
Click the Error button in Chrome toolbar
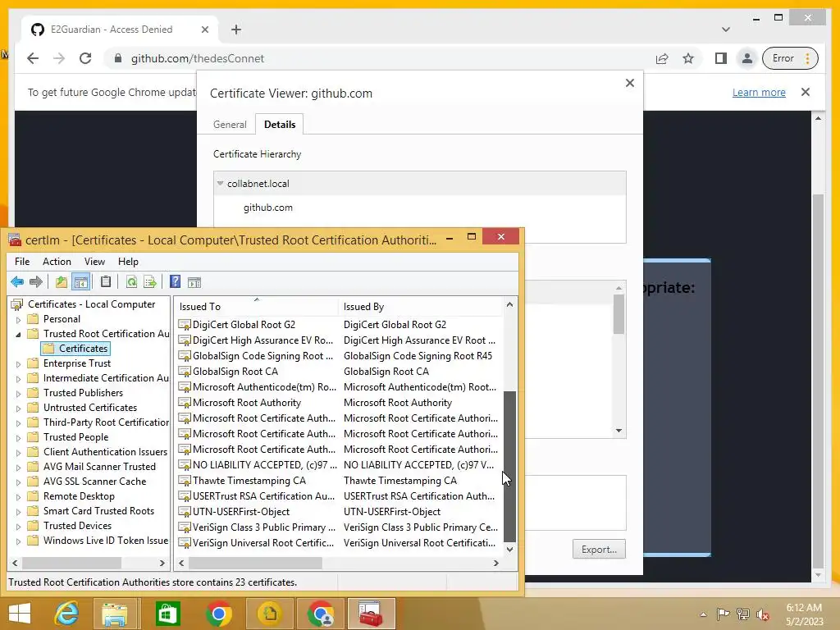(790, 58)
